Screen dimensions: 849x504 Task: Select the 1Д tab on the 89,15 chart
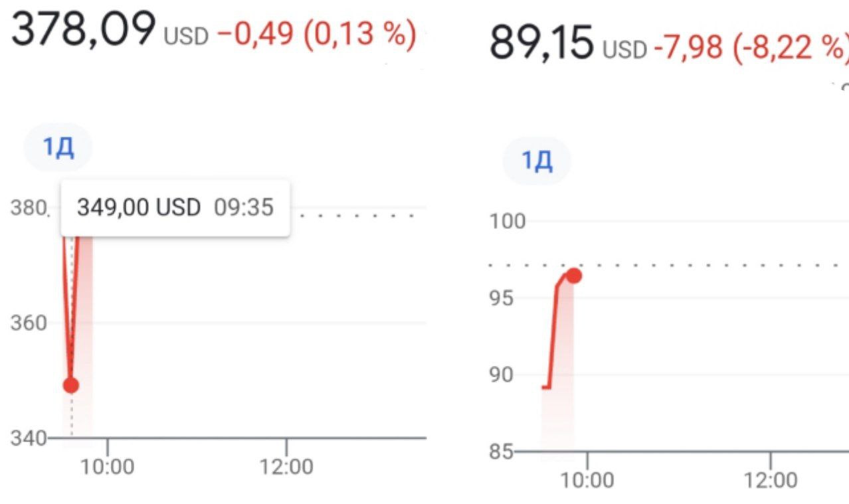click(537, 162)
